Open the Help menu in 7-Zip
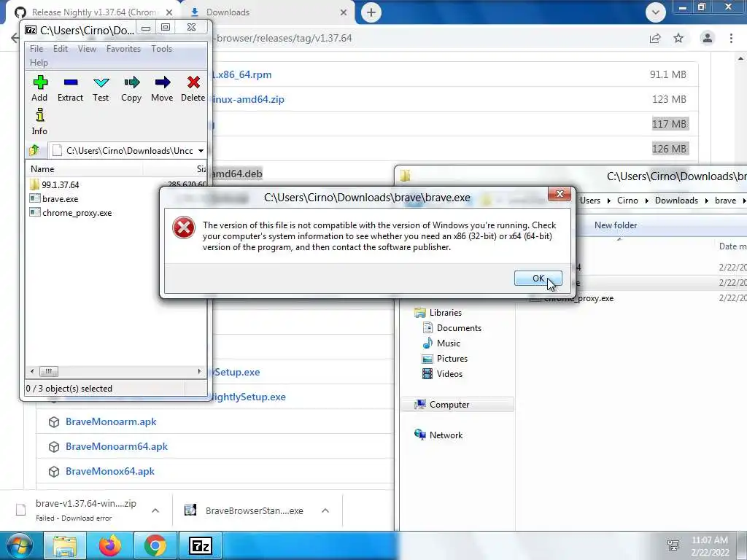The width and height of the screenshot is (747, 560). 39,63
